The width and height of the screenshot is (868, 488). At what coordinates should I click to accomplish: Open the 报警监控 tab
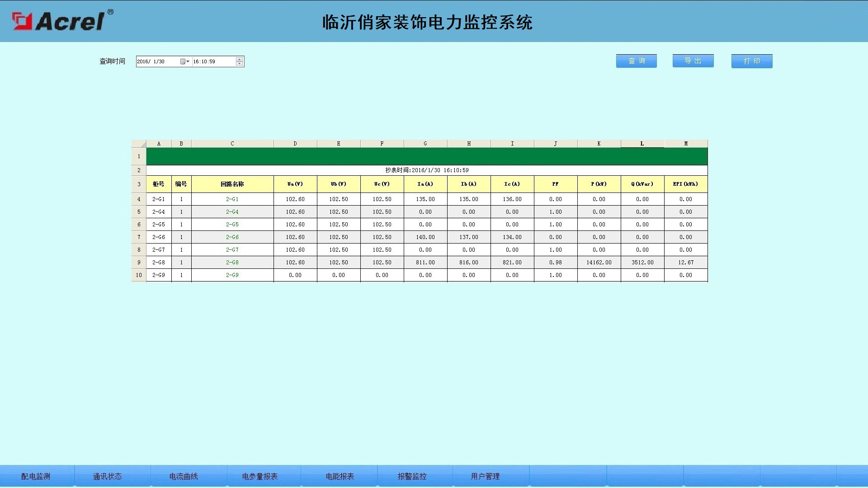click(412, 476)
